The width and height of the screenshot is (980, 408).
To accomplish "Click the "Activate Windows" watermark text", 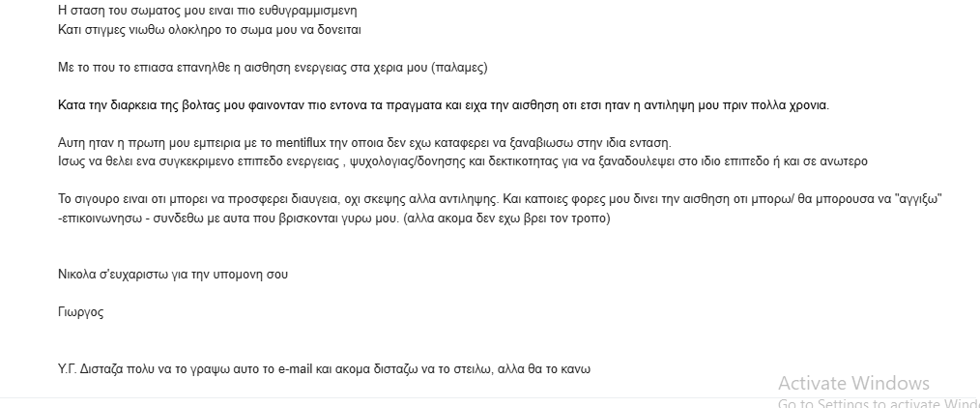I will pos(853,383).
